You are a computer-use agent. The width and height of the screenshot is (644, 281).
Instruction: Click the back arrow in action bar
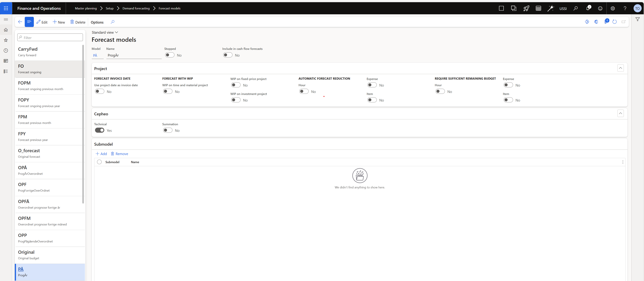coord(20,22)
